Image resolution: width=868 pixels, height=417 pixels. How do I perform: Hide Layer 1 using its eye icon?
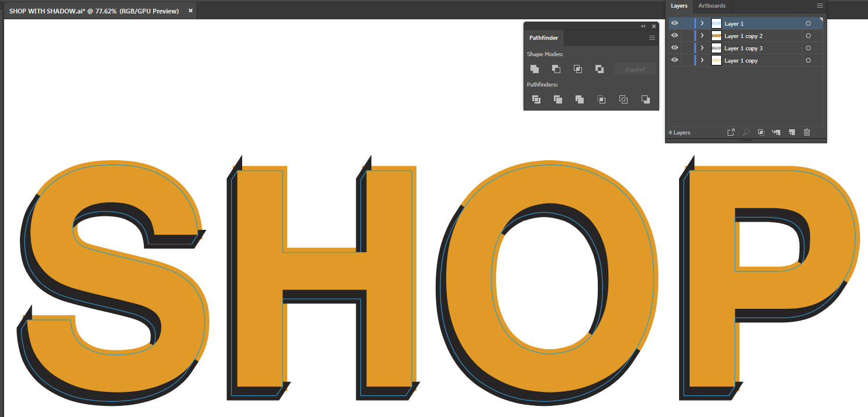point(674,23)
